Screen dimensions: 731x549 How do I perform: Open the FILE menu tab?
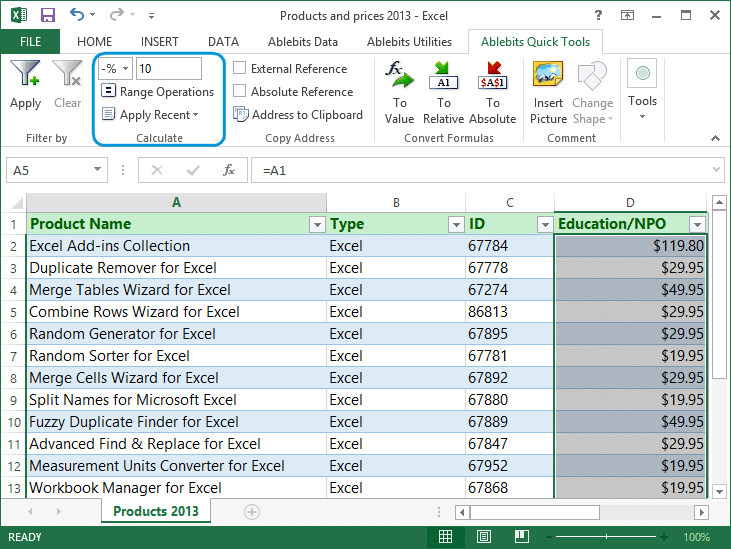pos(30,41)
